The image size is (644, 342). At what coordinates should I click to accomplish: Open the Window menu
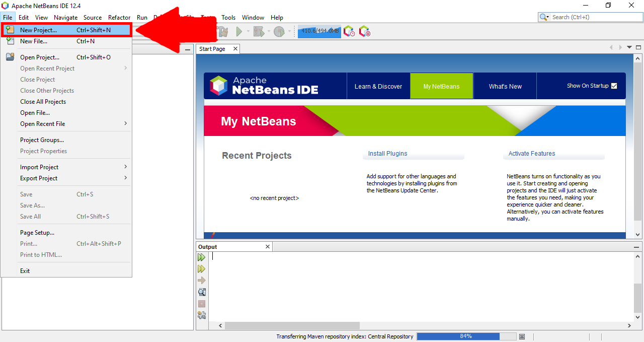pyautogui.click(x=253, y=17)
